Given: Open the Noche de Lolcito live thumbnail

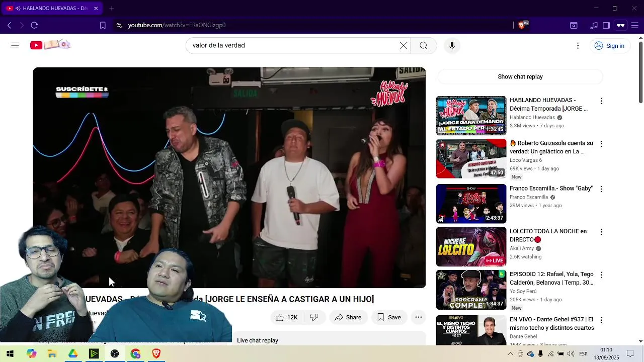Looking at the screenshot, I should point(471,247).
